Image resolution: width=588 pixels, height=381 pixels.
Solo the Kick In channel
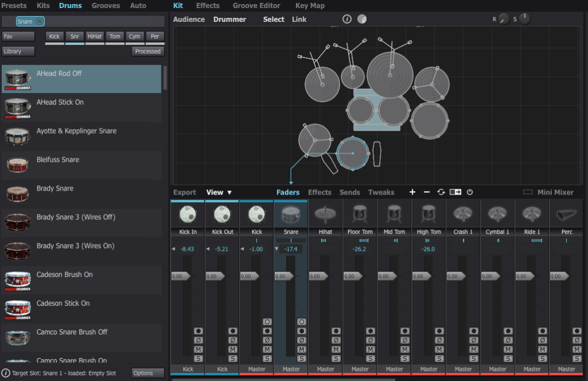coord(198,359)
